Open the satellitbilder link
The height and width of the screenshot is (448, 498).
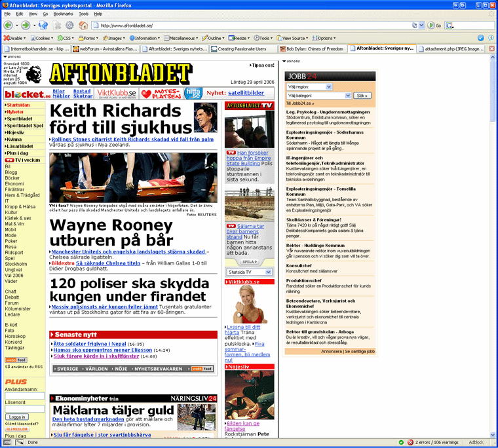click(x=246, y=93)
